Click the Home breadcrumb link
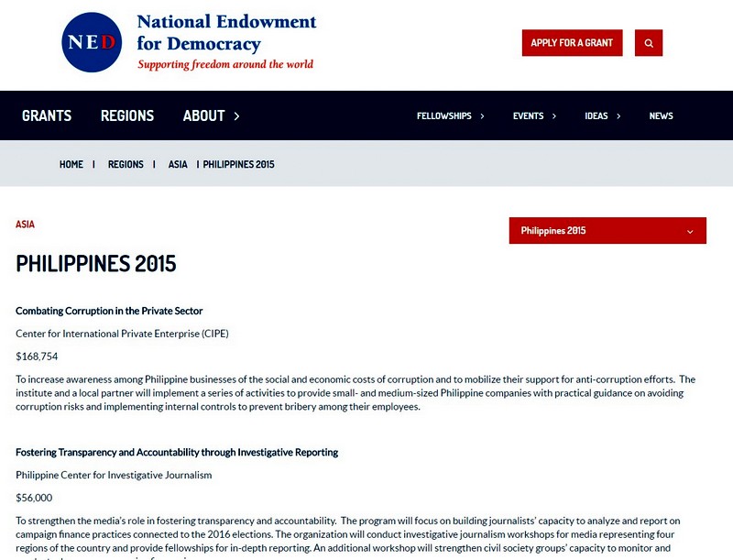This screenshot has height=560, width=733. [x=71, y=165]
